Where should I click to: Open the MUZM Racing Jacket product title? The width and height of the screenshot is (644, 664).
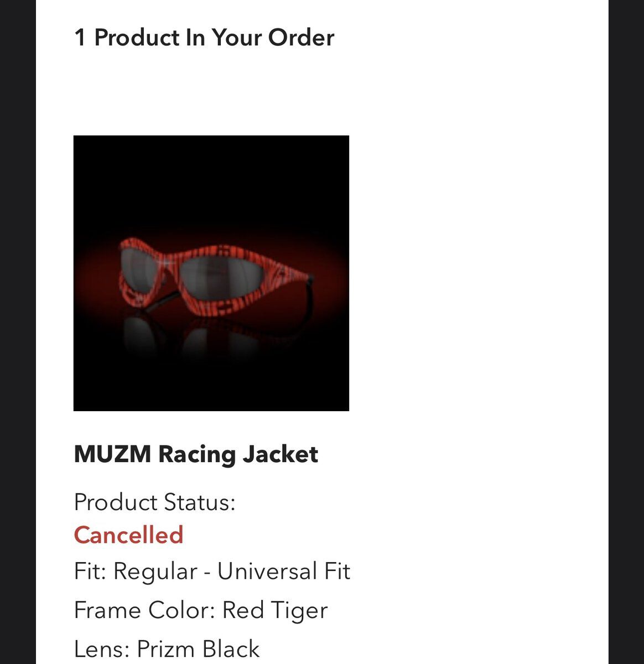coord(196,454)
